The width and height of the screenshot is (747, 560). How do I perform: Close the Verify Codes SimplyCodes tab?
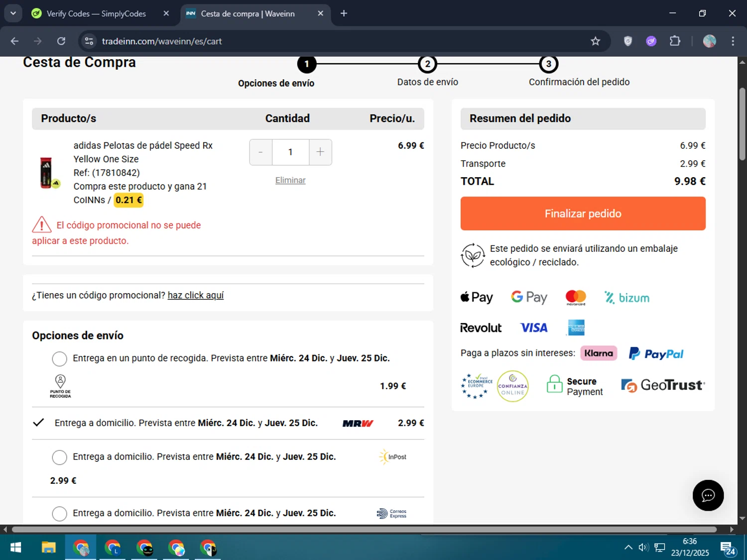pos(166,13)
